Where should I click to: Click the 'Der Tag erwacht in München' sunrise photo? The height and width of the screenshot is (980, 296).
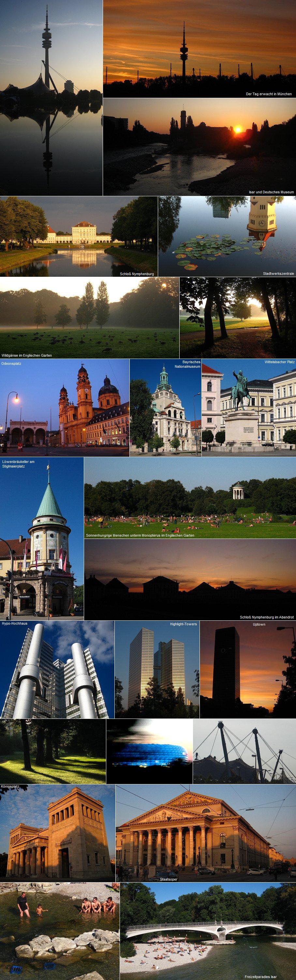coord(200,49)
